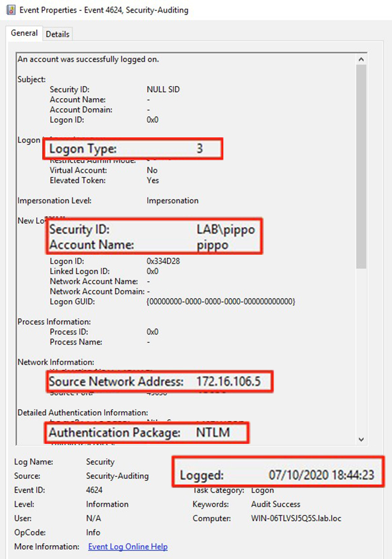Viewport: 392px width, 559px height.
Task: Click the 'Linked Logon ID:' label
Action: [x=80, y=271]
